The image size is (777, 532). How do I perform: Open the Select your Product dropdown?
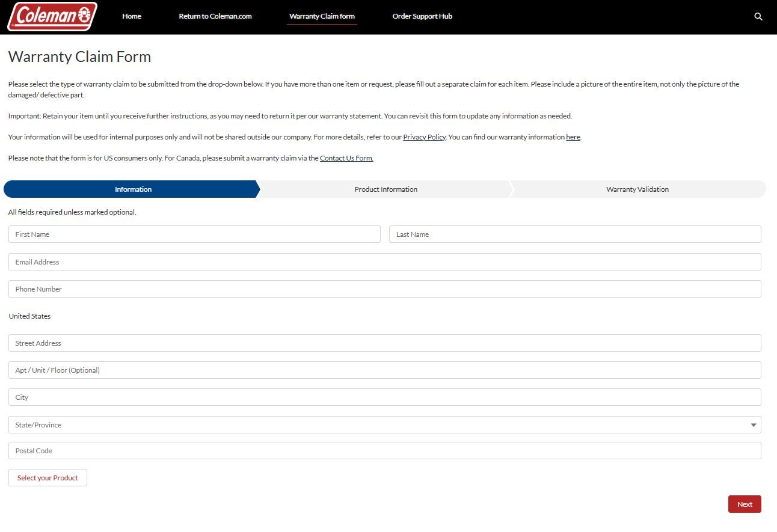click(x=48, y=477)
